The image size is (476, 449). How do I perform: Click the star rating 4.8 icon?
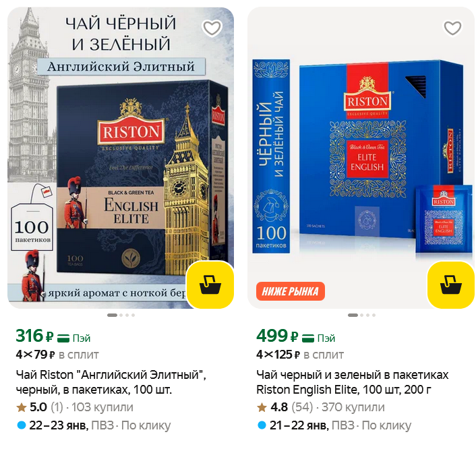click(x=262, y=407)
